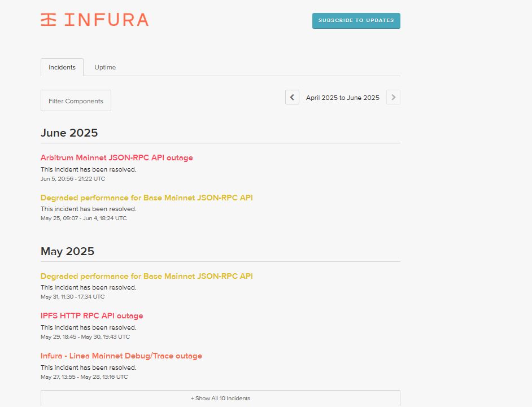Image resolution: width=532 pixels, height=407 pixels.
Task: Select resolved message under Linea Mainnet Debug/Trace outage
Action: pyautogui.click(x=89, y=367)
